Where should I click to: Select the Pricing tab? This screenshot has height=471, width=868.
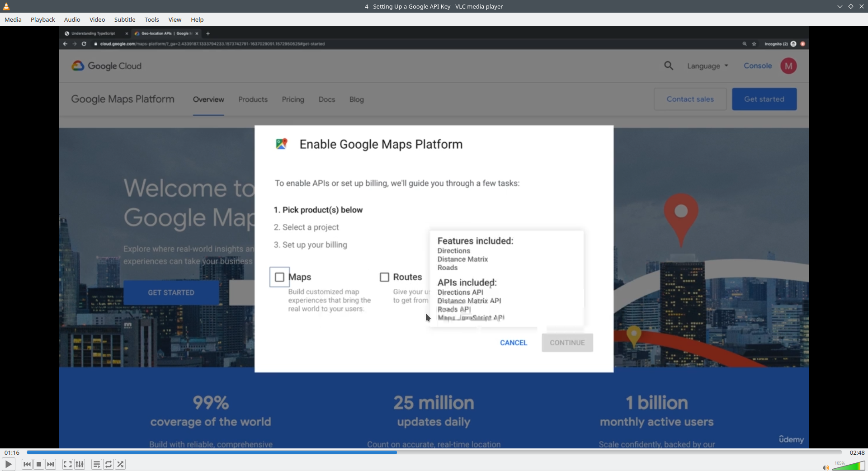pyautogui.click(x=293, y=99)
